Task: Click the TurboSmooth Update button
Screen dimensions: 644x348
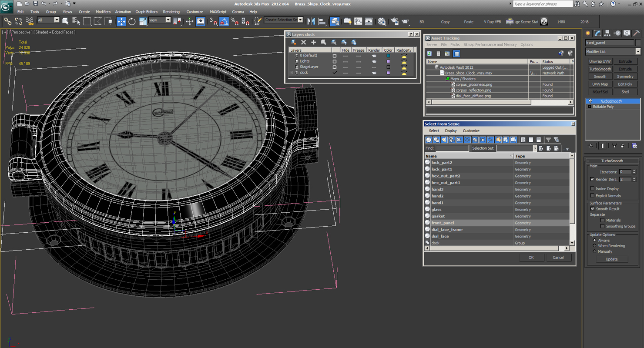Action: [611, 259]
